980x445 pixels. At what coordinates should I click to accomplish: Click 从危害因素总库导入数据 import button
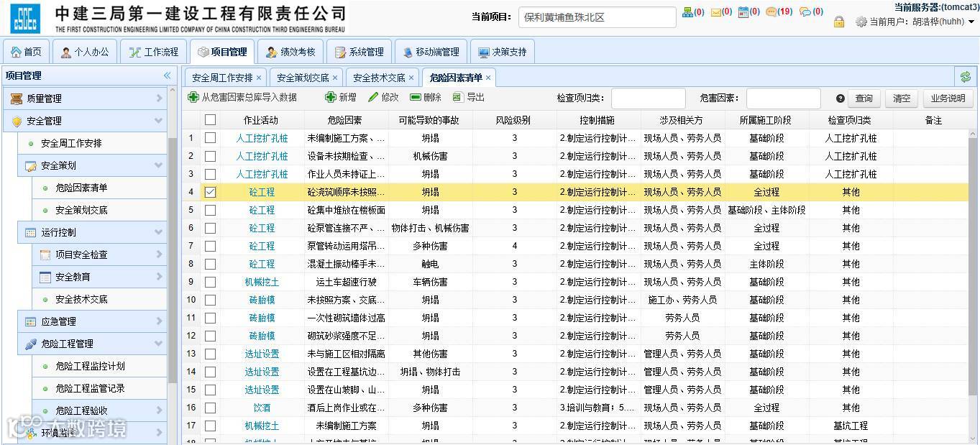(x=242, y=97)
